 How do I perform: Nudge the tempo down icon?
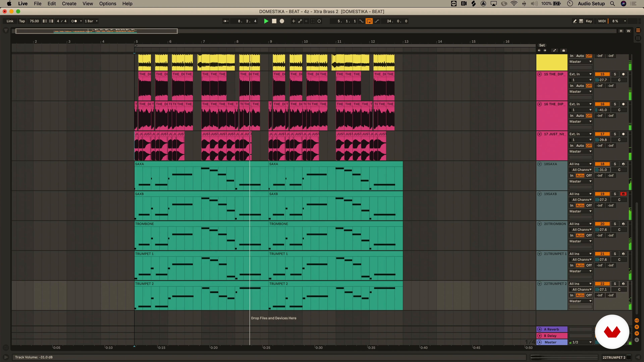[45, 21]
